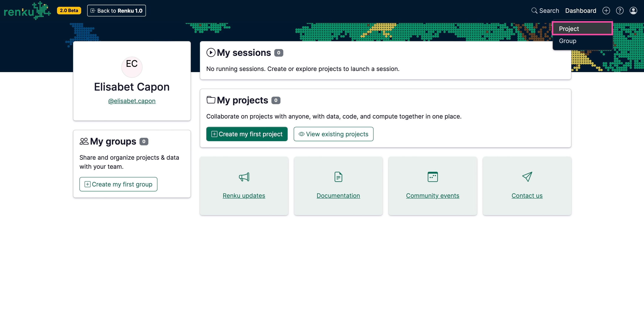644x325 pixels.
Task: Click the Renku logo
Action: (27, 11)
